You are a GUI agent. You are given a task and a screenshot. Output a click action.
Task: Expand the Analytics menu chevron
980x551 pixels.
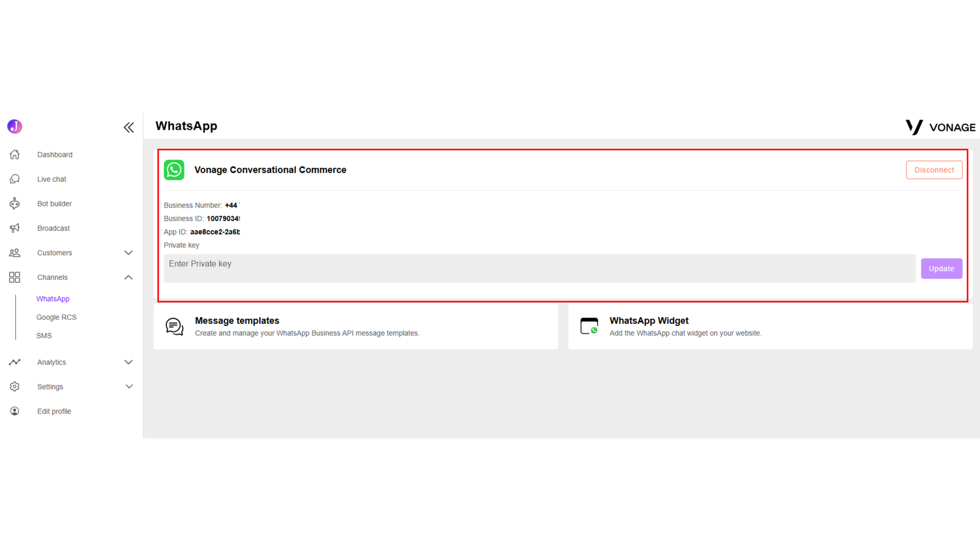click(x=129, y=362)
